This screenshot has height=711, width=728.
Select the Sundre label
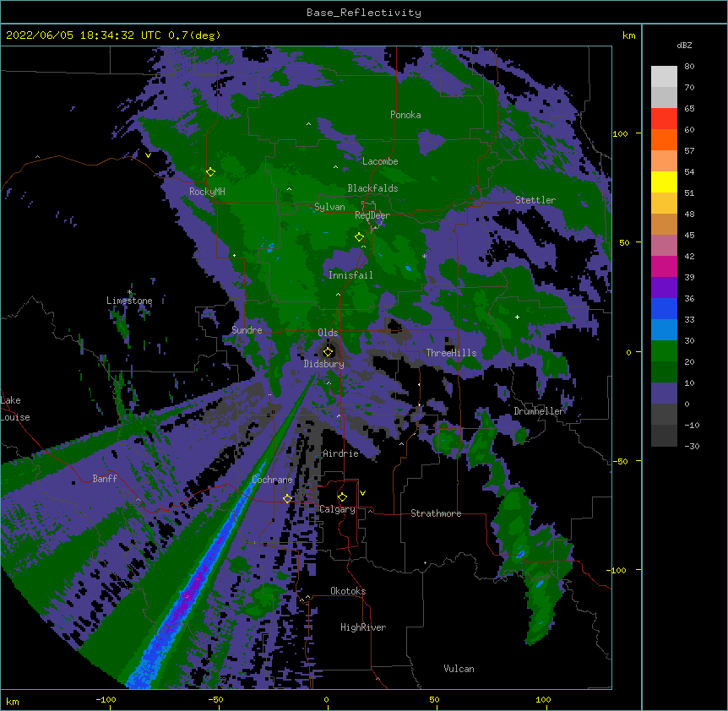[x=247, y=330]
